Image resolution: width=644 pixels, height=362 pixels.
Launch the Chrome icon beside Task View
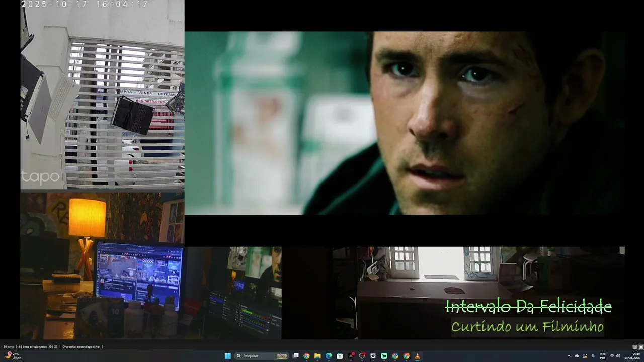[306, 356]
